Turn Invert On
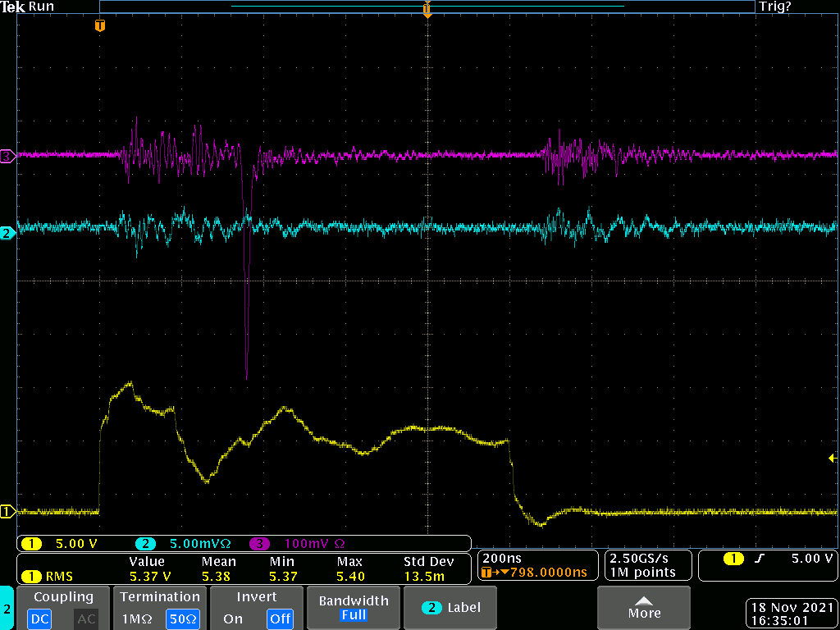840x630 pixels. click(x=233, y=619)
